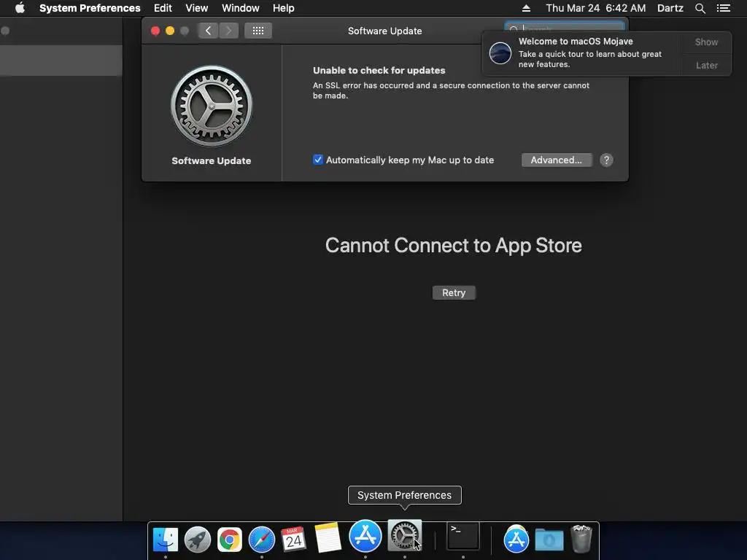Open Finder from the Dock
Screen dimensions: 747x560
tap(166, 540)
